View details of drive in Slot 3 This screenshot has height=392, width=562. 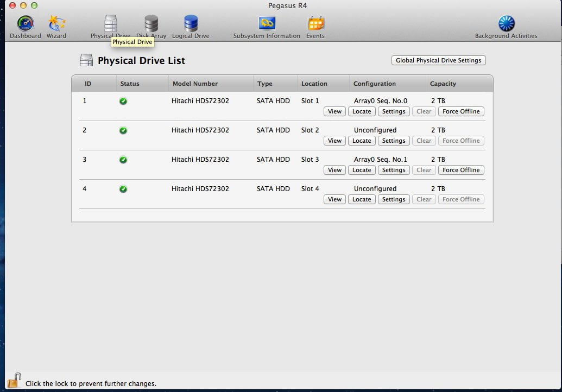pos(334,170)
